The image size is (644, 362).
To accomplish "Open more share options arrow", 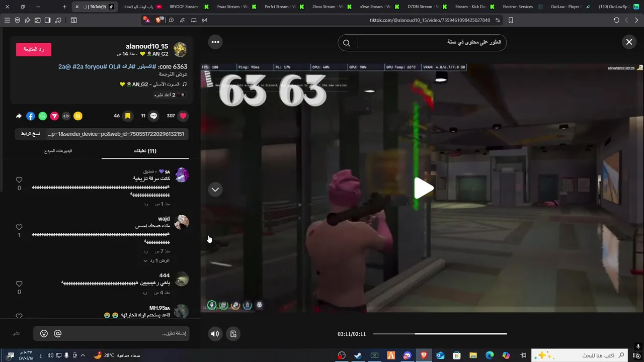I will [19, 116].
